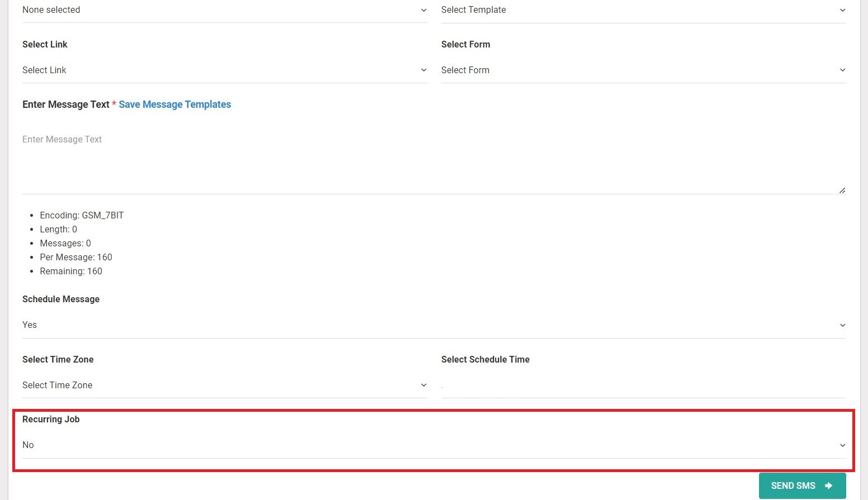
Task: Click the bold 'Select Form' label
Action: point(466,44)
